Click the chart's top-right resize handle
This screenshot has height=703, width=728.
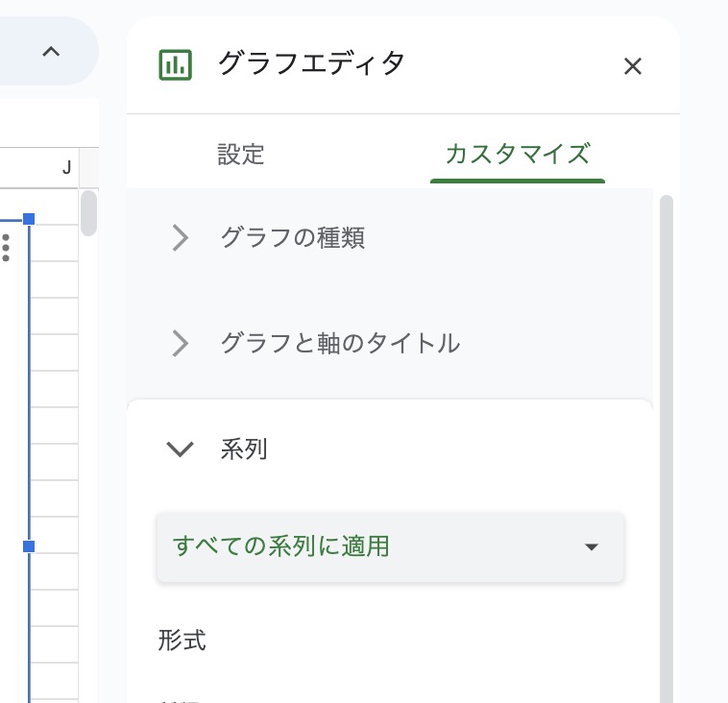coord(29,220)
